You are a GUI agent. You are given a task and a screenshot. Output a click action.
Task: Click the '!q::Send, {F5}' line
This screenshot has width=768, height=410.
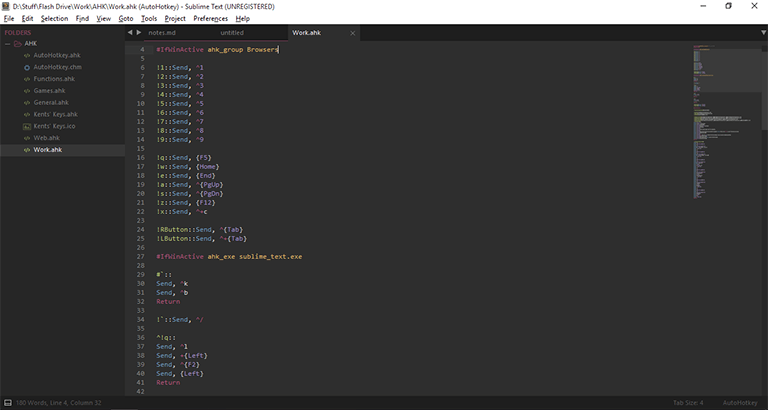184,157
